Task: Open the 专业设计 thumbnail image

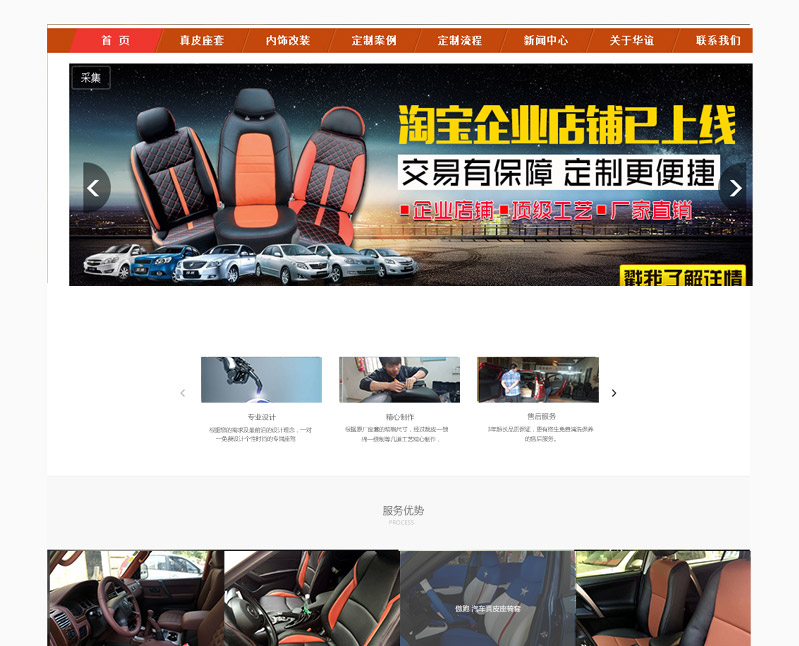Action: coord(261,380)
